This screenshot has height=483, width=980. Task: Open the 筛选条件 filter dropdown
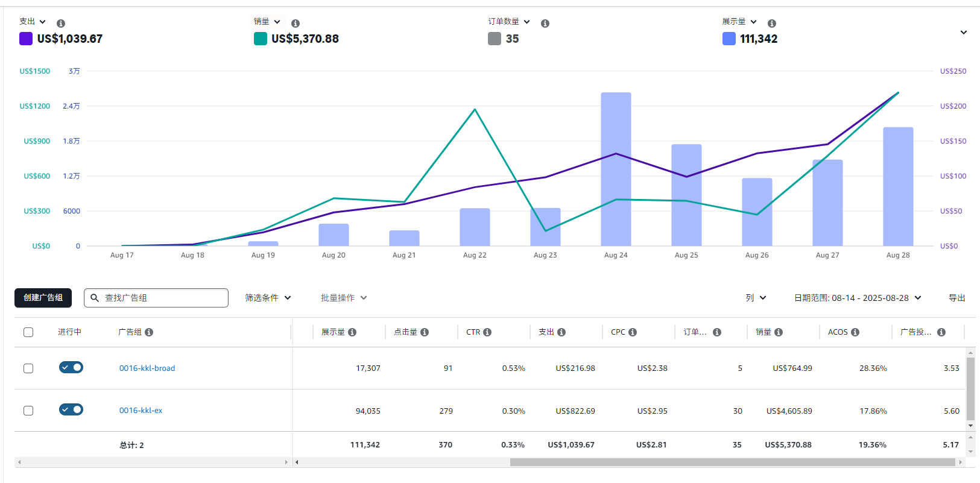pyautogui.click(x=268, y=298)
